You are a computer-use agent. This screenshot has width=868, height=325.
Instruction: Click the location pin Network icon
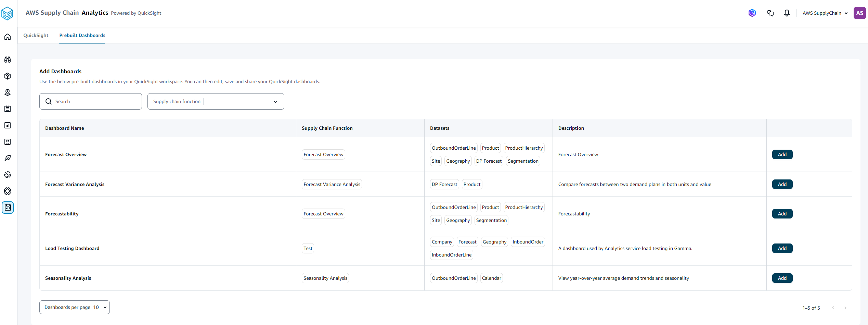pyautogui.click(x=8, y=92)
